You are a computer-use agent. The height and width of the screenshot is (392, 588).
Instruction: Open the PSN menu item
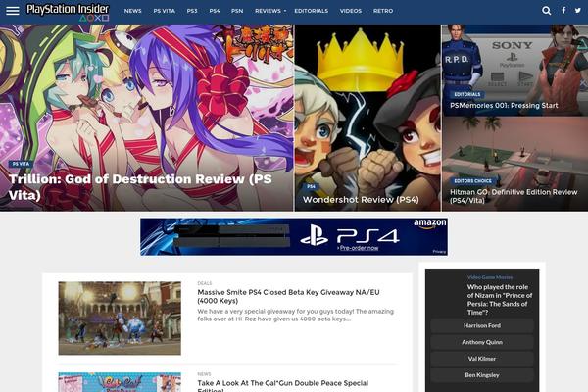pos(237,11)
